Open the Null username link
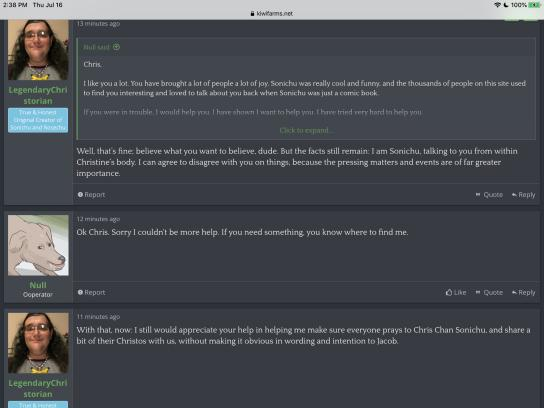544x408 pixels. [38, 285]
